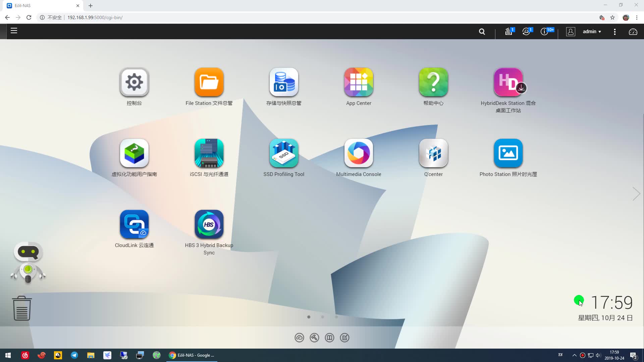Go to next desktop page arrow

(x=636, y=194)
